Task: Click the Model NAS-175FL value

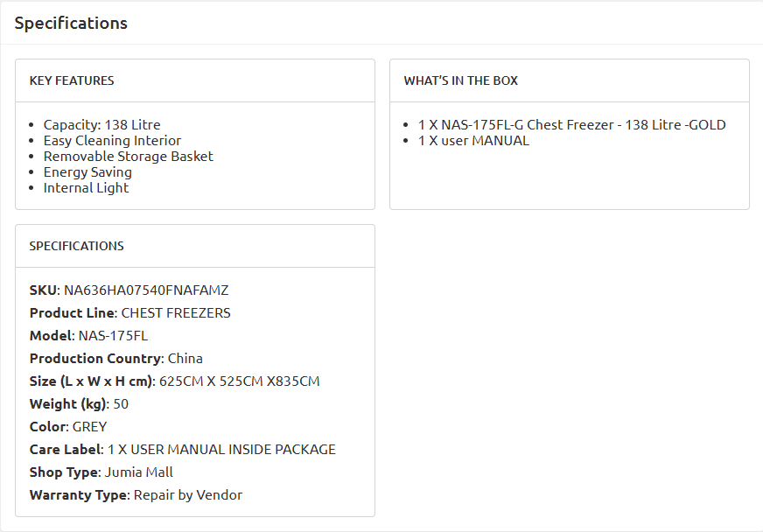Action: [113, 336]
